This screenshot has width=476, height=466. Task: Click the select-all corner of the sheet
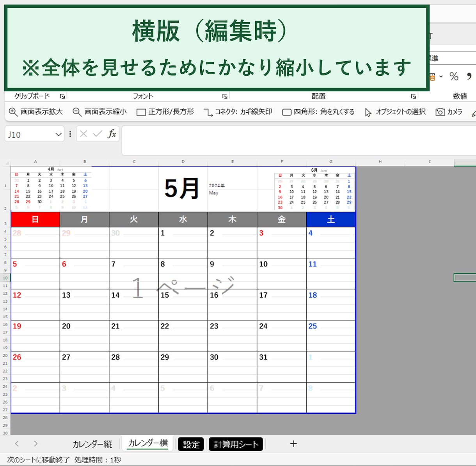pyautogui.click(x=7, y=163)
